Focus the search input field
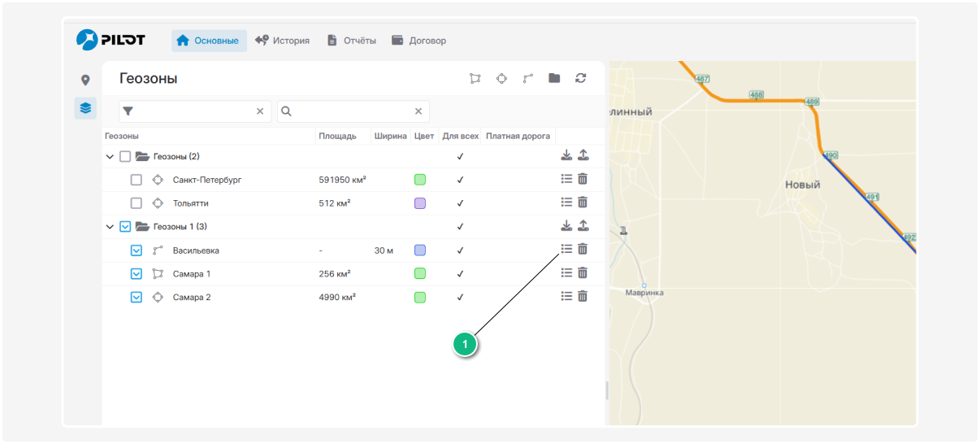The image size is (980, 444). [x=353, y=111]
